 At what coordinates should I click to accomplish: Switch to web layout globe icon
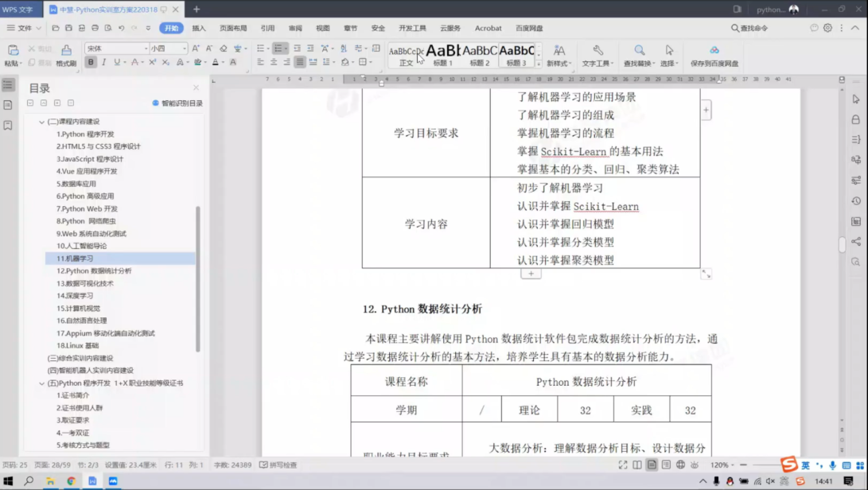click(680, 465)
